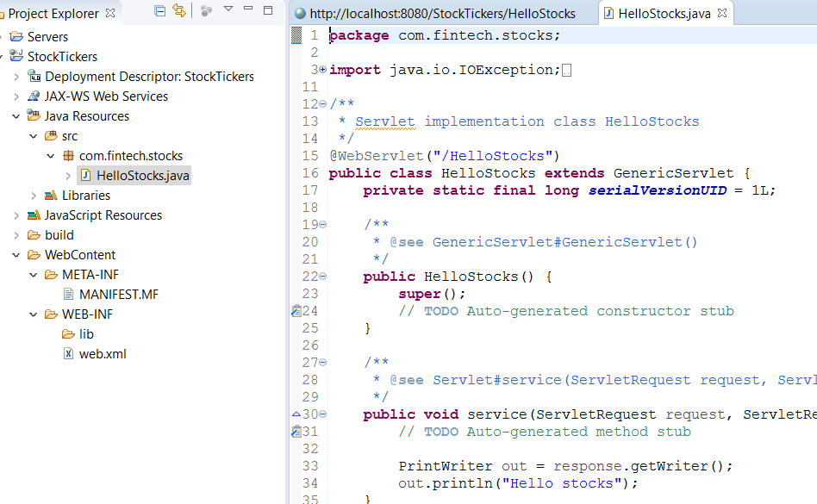Select the localhost StockTickers browser tab
Viewport: 817px width, 504px height.
point(431,13)
